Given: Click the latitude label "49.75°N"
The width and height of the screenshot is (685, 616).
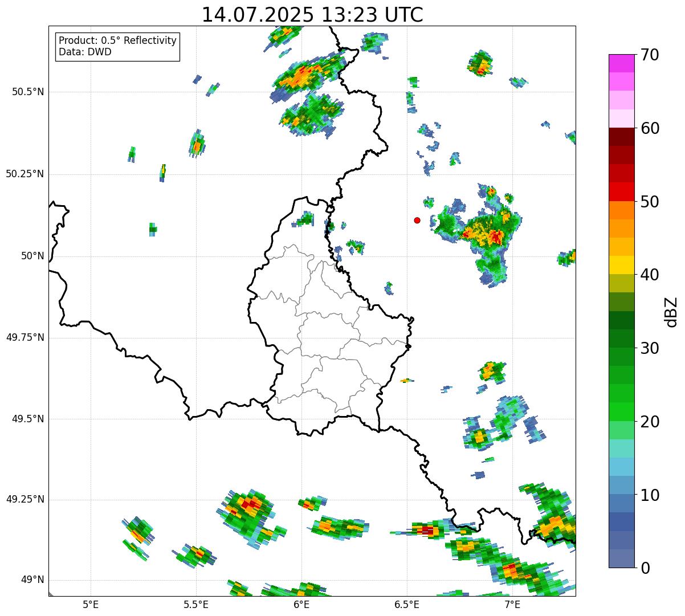Looking at the screenshot, I should click(25, 337).
